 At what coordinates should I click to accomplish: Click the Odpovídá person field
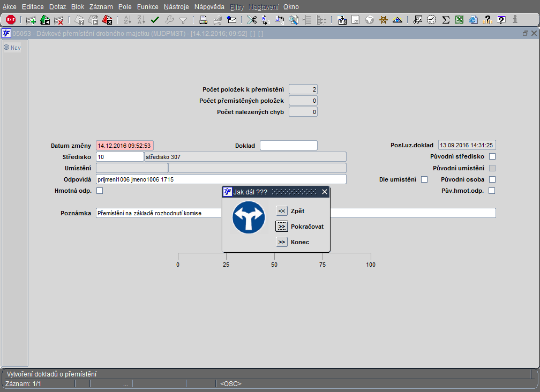[221, 179]
